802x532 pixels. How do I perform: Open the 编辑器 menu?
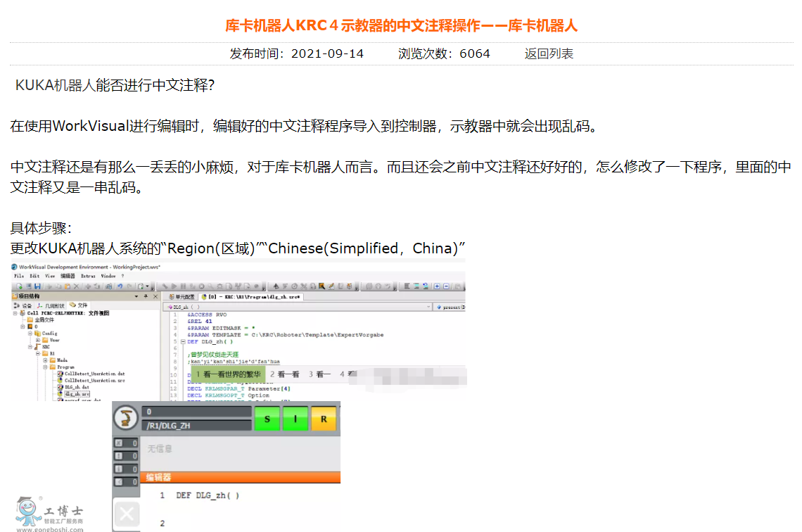[x=68, y=276]
